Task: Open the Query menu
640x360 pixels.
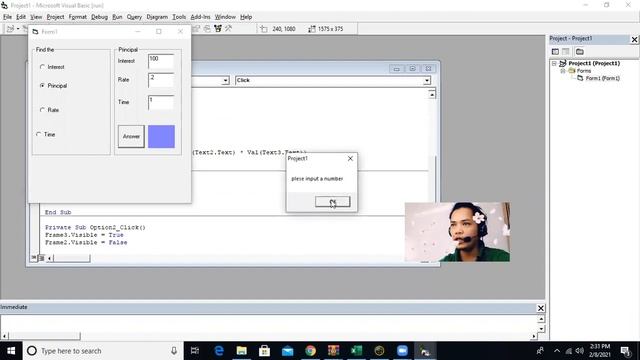Action: pyautogui.click(x=134, y=17)
